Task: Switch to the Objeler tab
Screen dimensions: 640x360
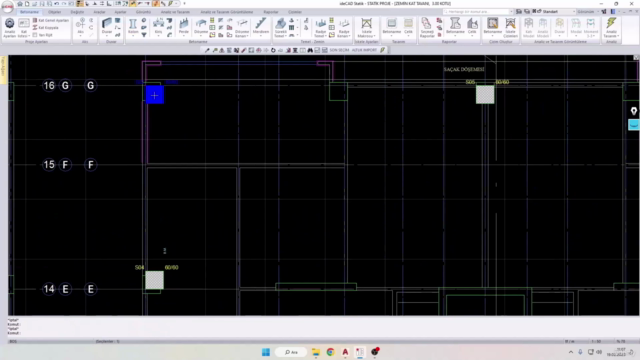Action: point(55,12)
